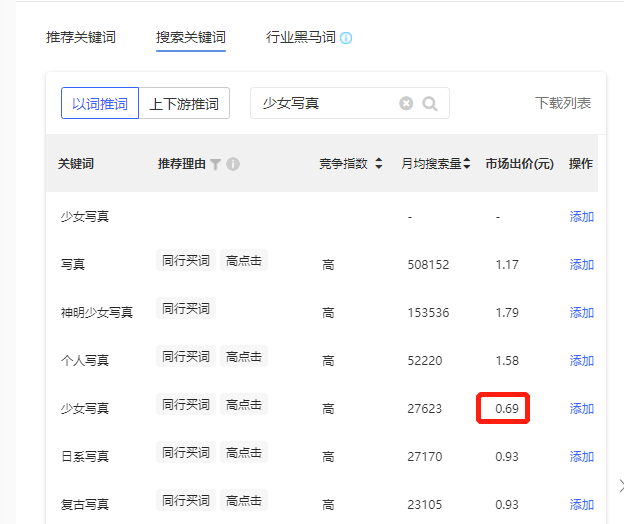Open the 行业黑马词 tab

(300, 38)
